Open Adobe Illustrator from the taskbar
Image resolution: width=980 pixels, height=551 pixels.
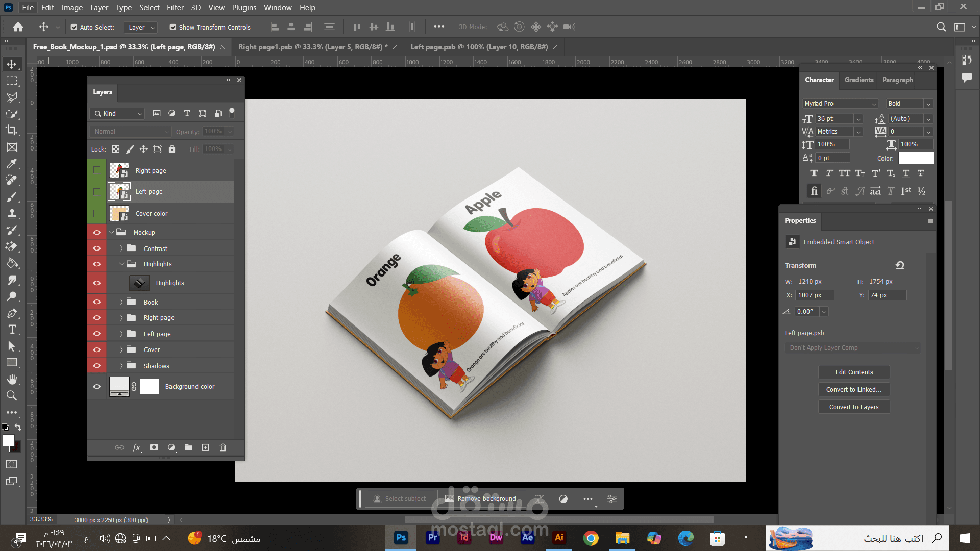click(559, 538)
